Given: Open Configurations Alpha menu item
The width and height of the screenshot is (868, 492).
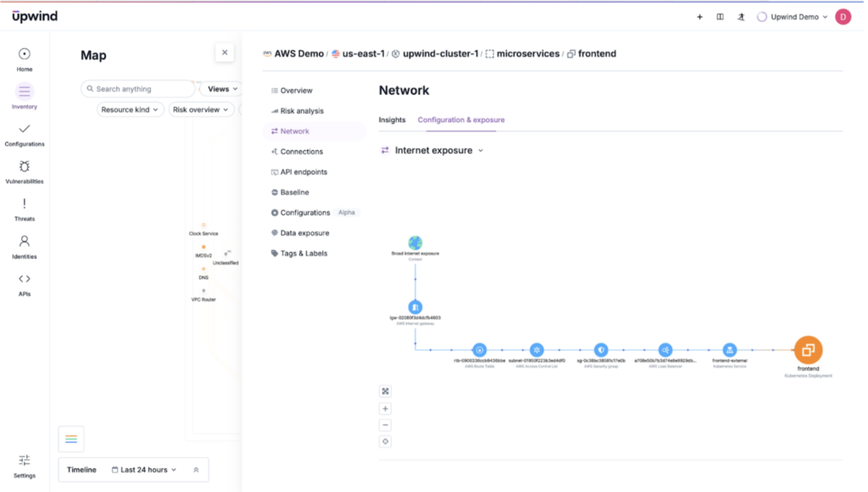Looking at the screenshot, I should tap(314, 213).
